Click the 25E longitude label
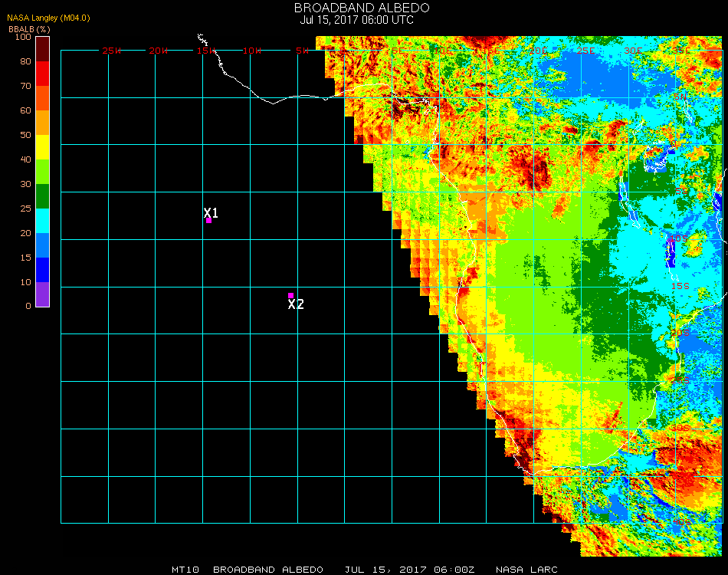Viewport: 728px width, 575px height. pos(586,51)
